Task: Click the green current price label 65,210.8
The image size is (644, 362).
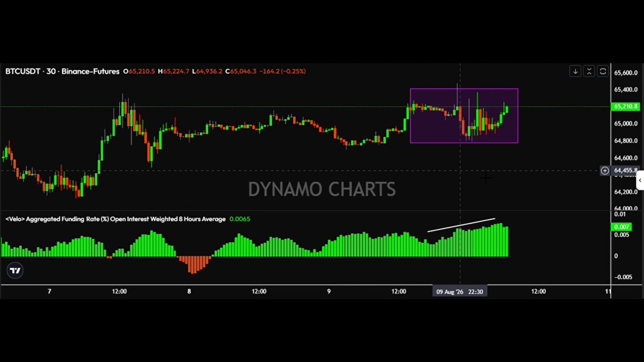Action: click(625, 107)
